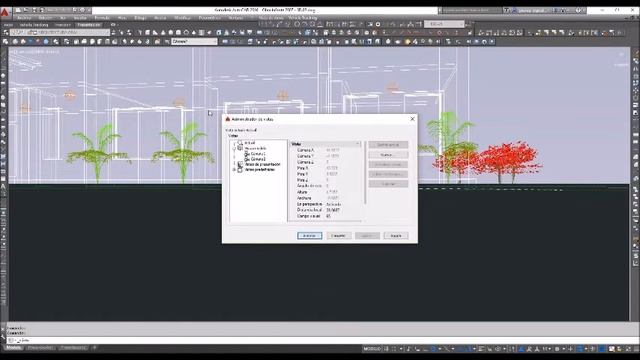Expand the Vistas predefinidas node

tap(234, 169)
